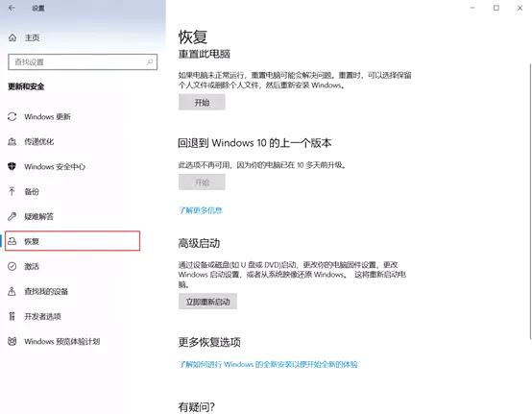This screenshot has width=532, height=414.
Task: Click 立即重新启动 button
Action: [207, 302]
